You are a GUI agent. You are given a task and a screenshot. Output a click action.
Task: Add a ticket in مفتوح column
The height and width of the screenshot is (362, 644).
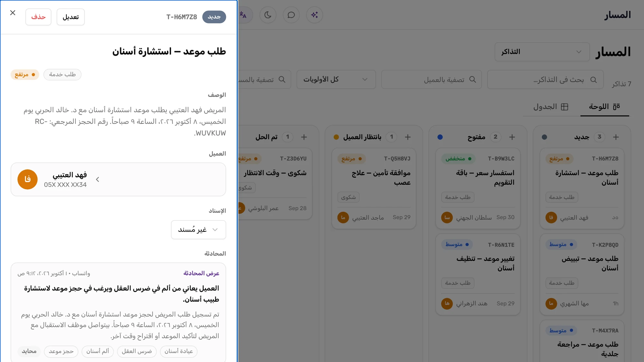512,137
